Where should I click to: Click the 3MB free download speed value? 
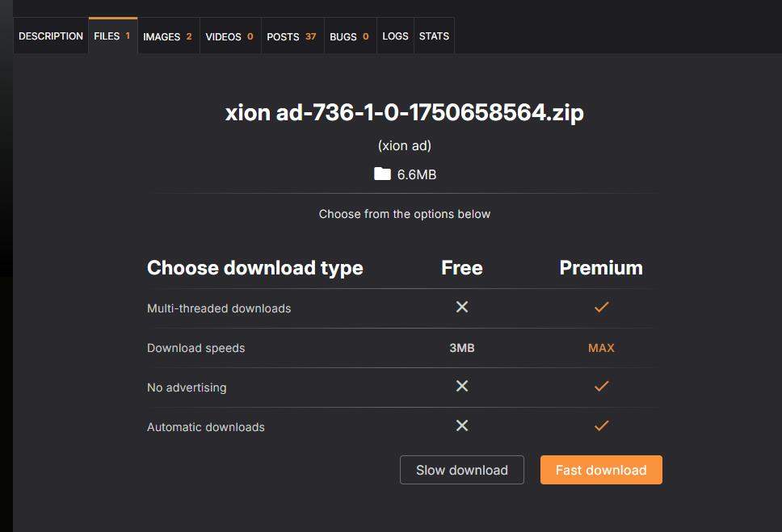click(x=462, y=348)
